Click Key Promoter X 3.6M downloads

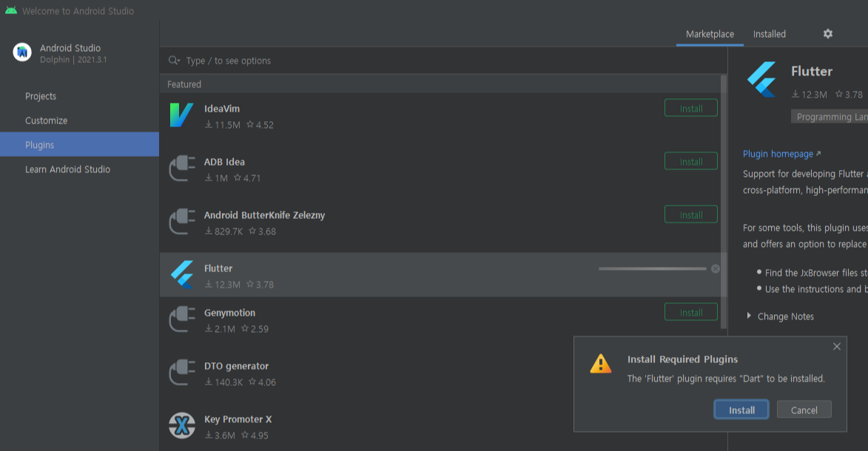pos(220,435)
